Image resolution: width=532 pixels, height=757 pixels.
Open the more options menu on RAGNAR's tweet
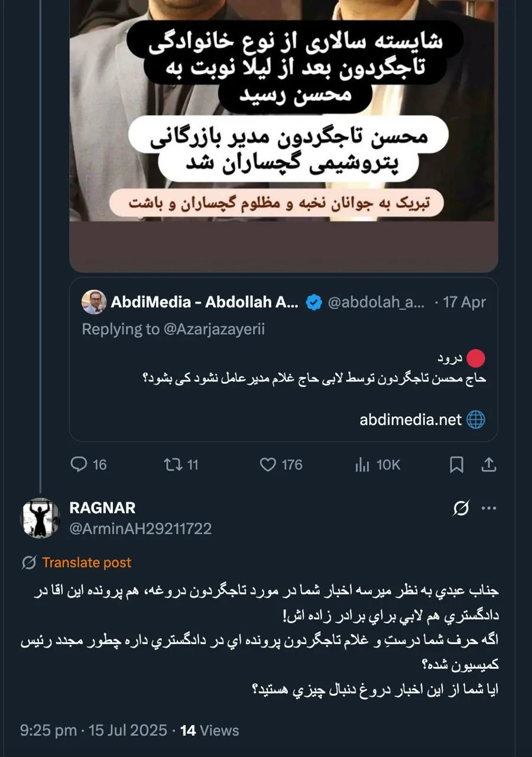[489, 508]
